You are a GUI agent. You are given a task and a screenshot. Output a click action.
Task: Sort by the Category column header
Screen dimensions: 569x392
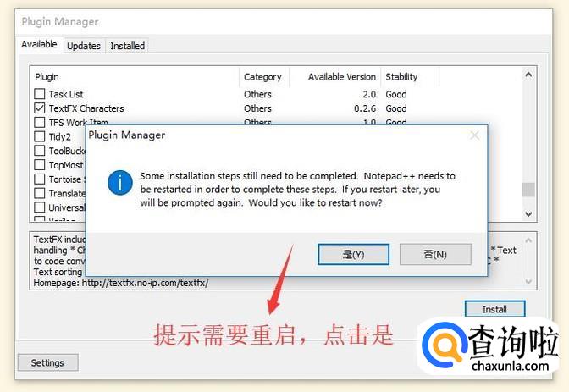(x=262, y=77)
